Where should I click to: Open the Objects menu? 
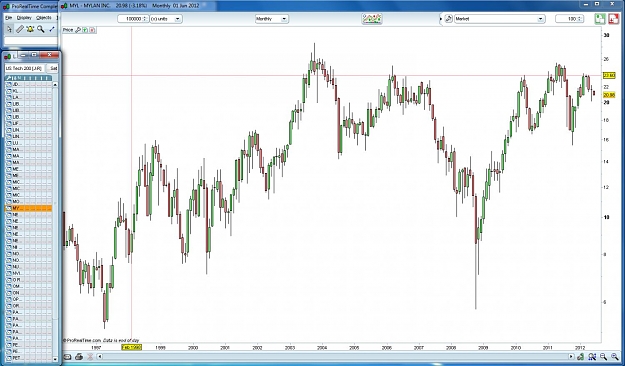[x=44, y=18]
